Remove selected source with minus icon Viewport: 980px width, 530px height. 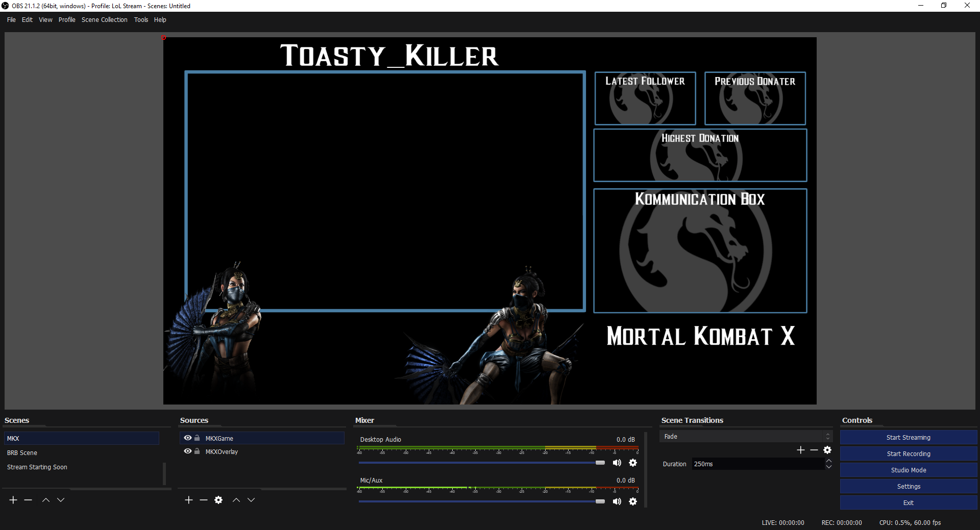pyautogui.click(x=204, y=500)
